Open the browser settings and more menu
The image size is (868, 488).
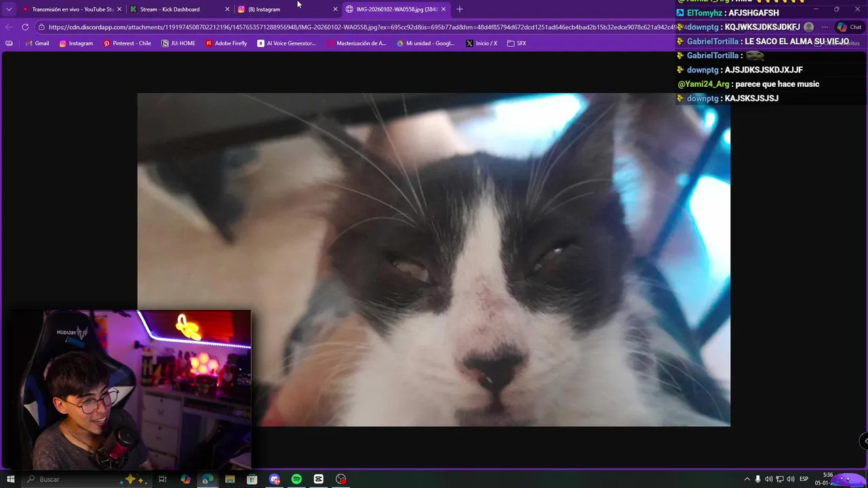tap(825, 27)
